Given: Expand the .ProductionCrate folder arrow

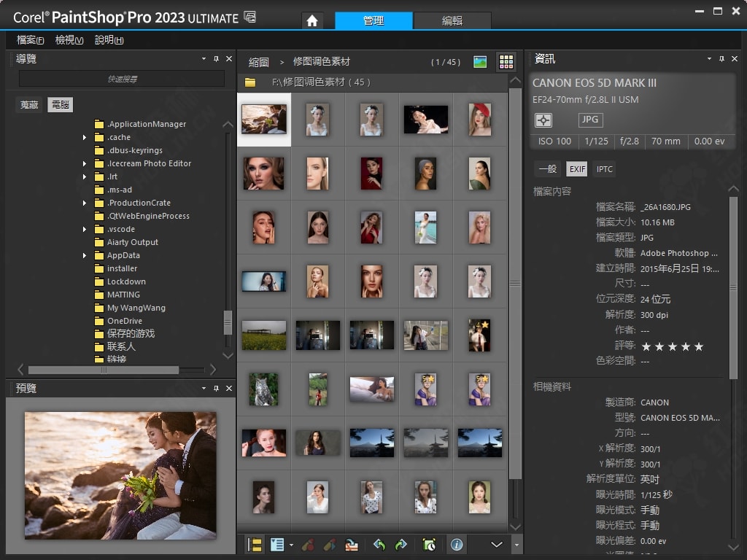Looking at the screenshot, I should (x=85, y=203).
